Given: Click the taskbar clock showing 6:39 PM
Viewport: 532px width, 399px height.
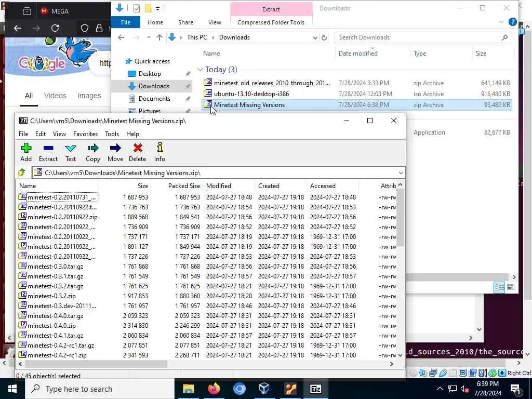Looking at the screenshot, I should coord(487,389).
